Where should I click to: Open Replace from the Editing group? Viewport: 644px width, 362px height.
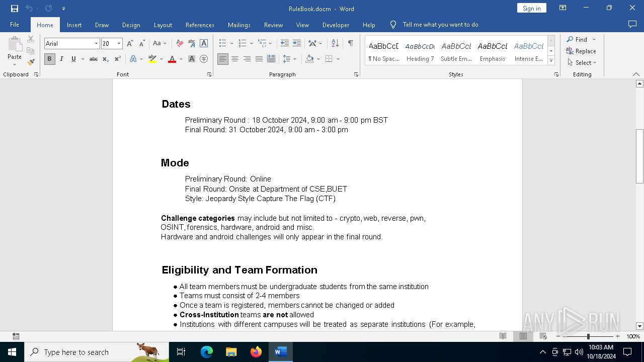click(x=581, y=51)
